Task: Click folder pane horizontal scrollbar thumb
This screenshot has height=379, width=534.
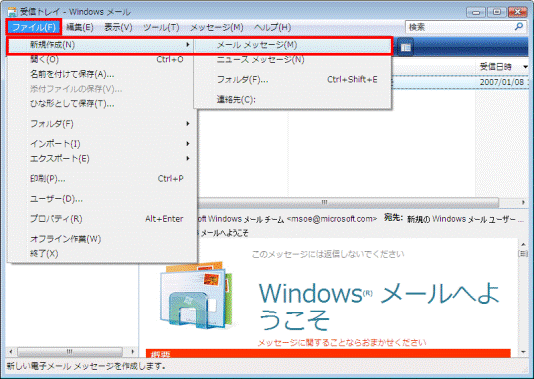Action: [x=70, y=351]
